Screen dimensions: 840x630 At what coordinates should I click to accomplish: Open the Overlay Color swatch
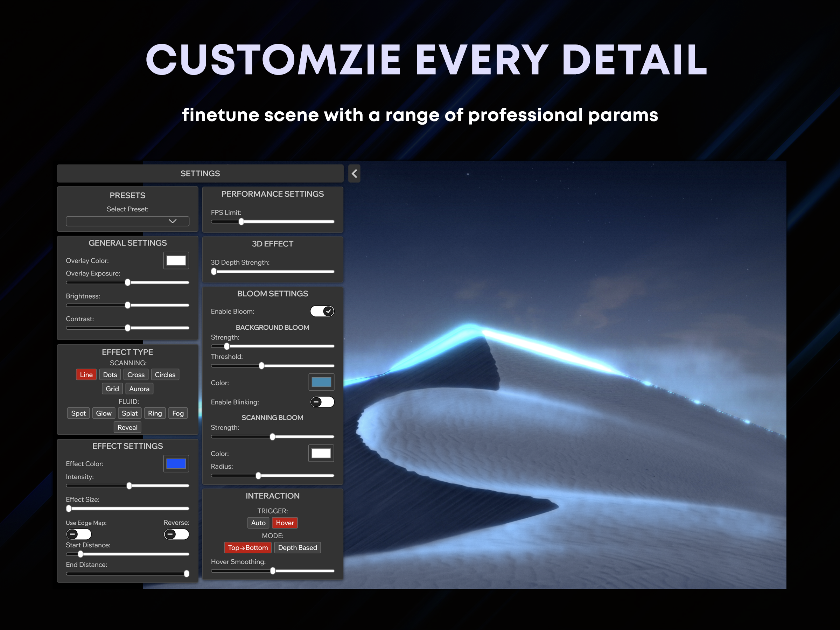176,260
